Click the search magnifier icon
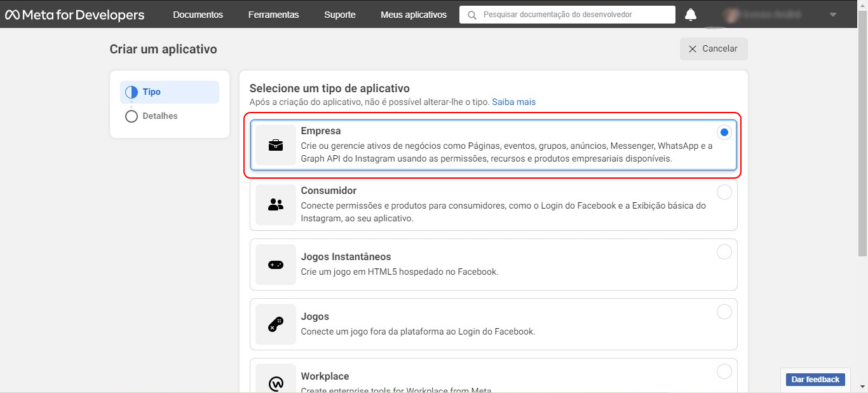Screen dimensions: 868x393 tap(471, 14)
